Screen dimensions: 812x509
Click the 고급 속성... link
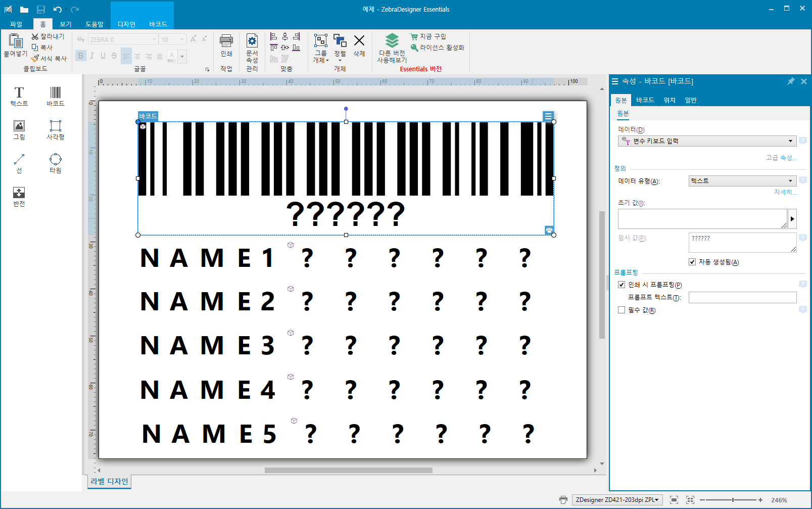pyautogui.click(x=781, y=158)
